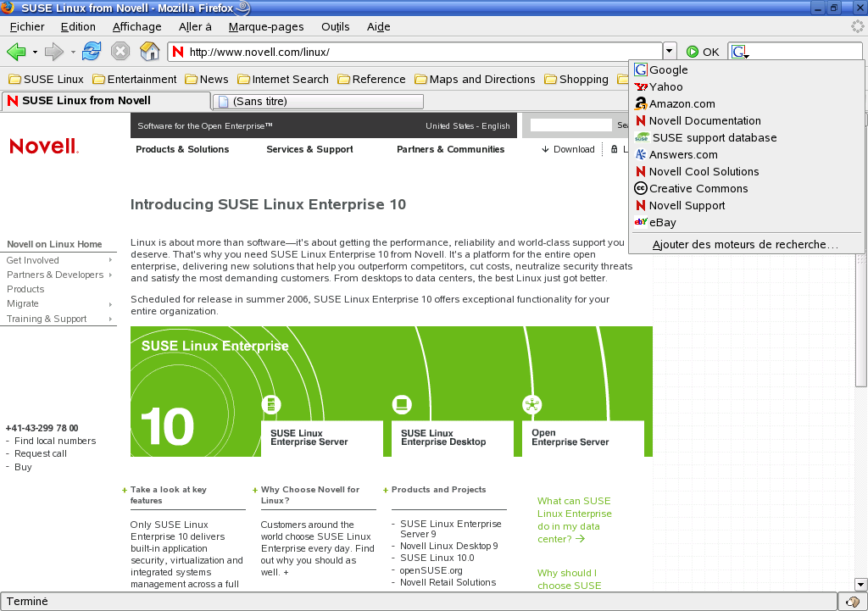Pick Answers.com search engine
This screenshot has width=868, height=611.
(746, 154)
